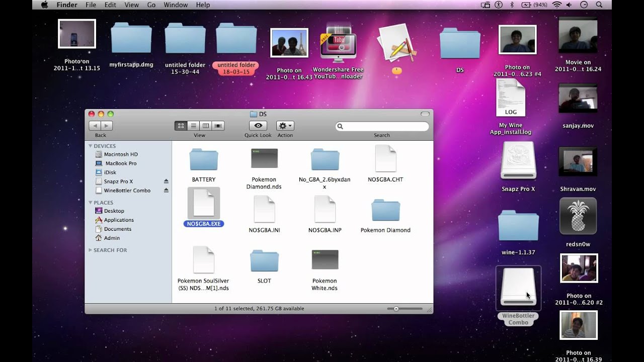Open the Wi-Fi status menu
Viewport: 644px width, 362px height.
556,5
